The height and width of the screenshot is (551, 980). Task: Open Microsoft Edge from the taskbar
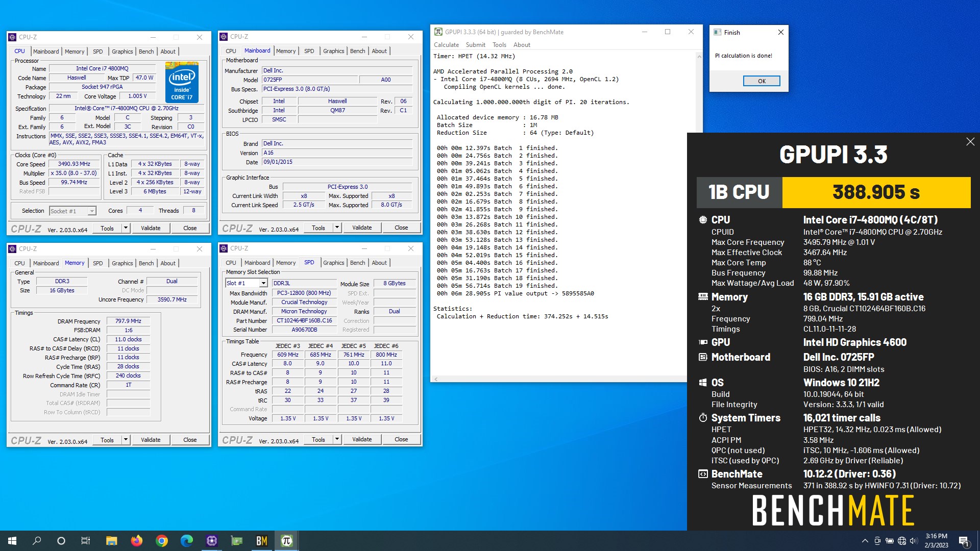pos(186,541)
